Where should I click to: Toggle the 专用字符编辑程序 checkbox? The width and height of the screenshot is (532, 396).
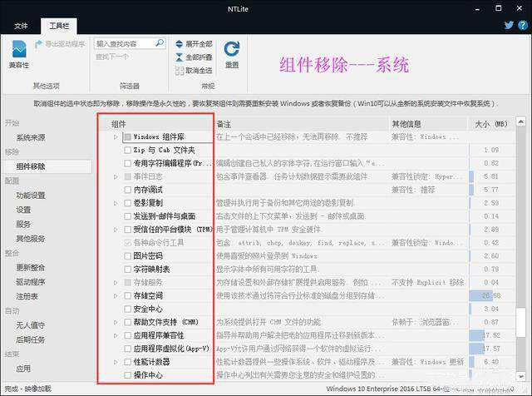127,163
